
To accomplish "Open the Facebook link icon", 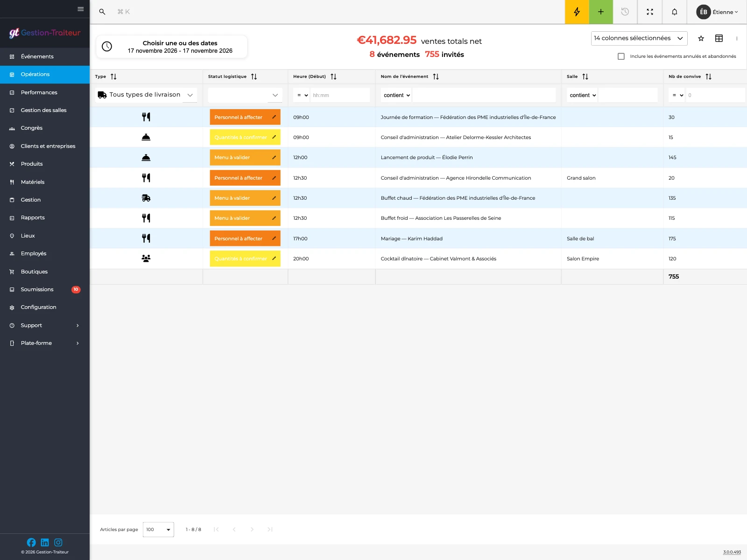I will coord(31,542).
